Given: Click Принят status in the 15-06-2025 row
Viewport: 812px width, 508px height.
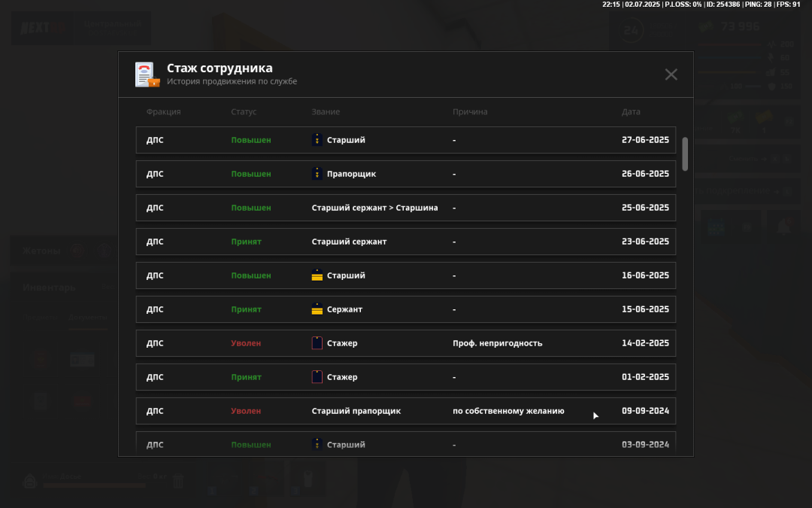Looking at the screenshot, I should [246, 309].
